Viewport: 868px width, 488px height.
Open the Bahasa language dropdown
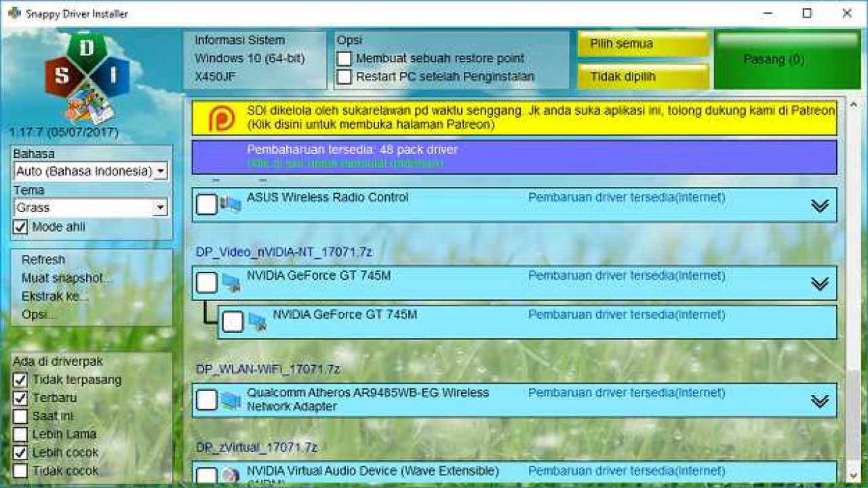91,171
